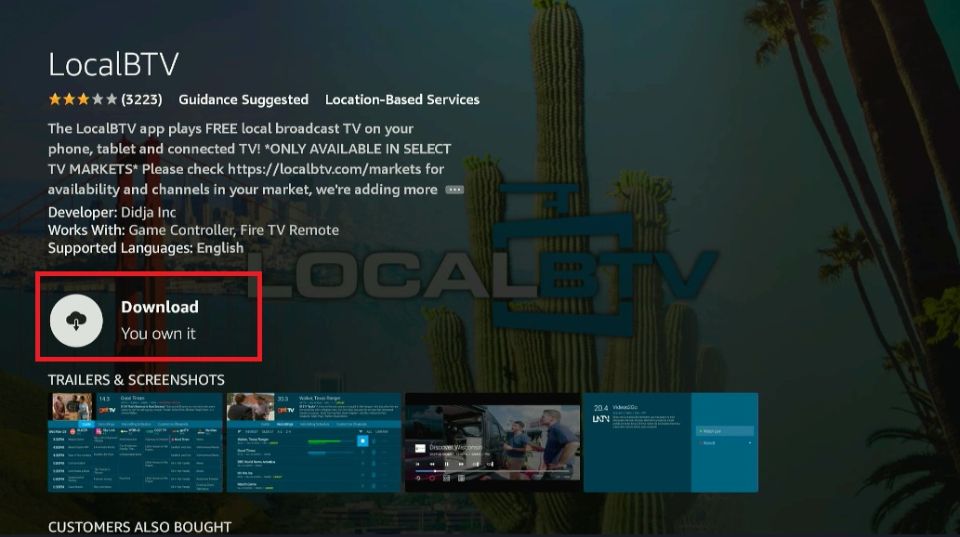Click the LocalBTV app title
Viewport: 960px width, 537px height.
tap(113, 64)
